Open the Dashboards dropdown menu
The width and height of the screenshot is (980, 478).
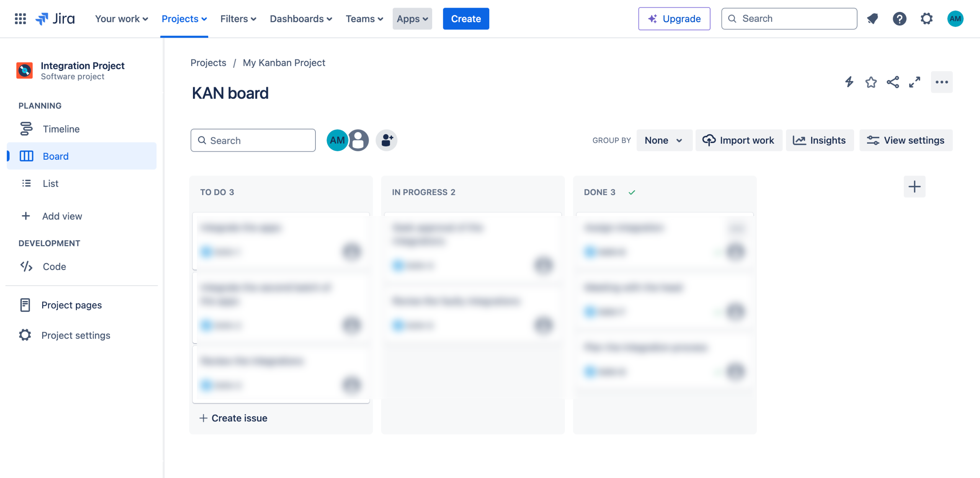301,19
